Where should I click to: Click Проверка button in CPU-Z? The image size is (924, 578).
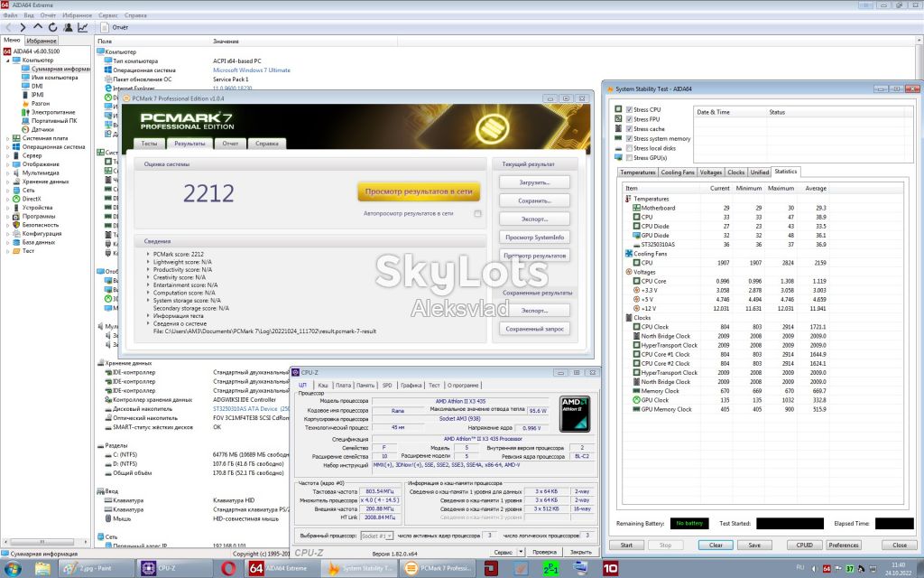544,552
